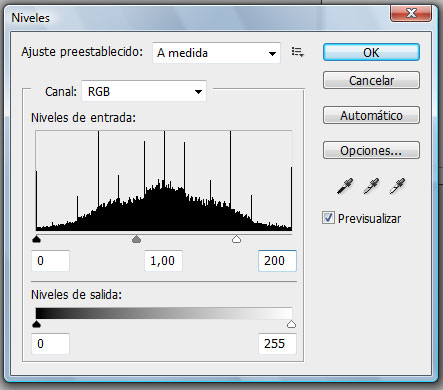Click the input shadows field showing 0
Image resolution: width=443 pixels, height=390 pixels.
[x=50, y=260]
